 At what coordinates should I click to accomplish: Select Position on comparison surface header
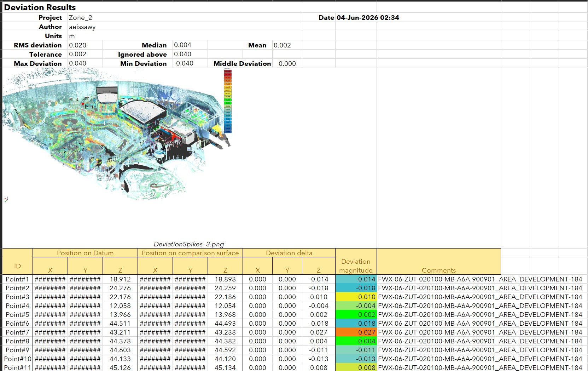click(190, 253)
